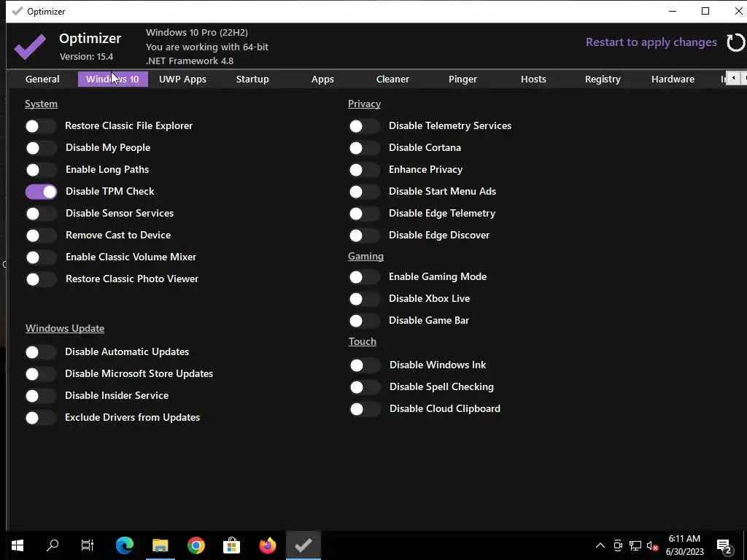The height and width of the screenshot is (560, 747).
Task: Turn off Disable TPM Check
Action: (x=41, y=192)
